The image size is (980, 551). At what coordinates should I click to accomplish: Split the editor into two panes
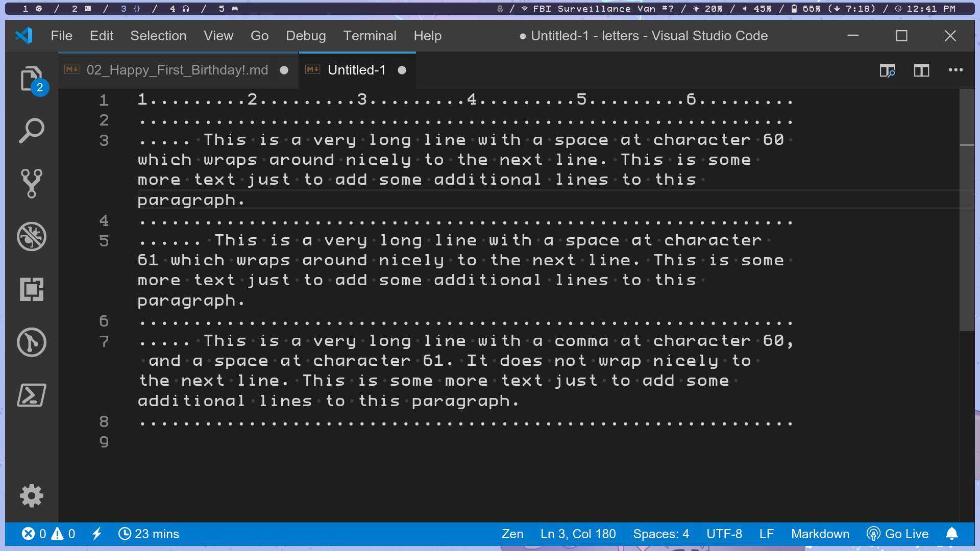[921, 70]
